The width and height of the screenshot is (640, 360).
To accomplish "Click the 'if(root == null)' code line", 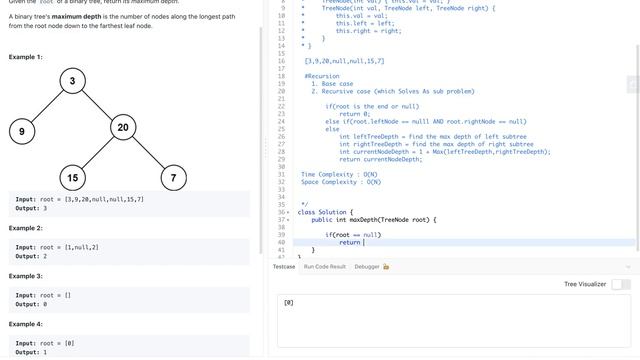I will tap(353, 235).
